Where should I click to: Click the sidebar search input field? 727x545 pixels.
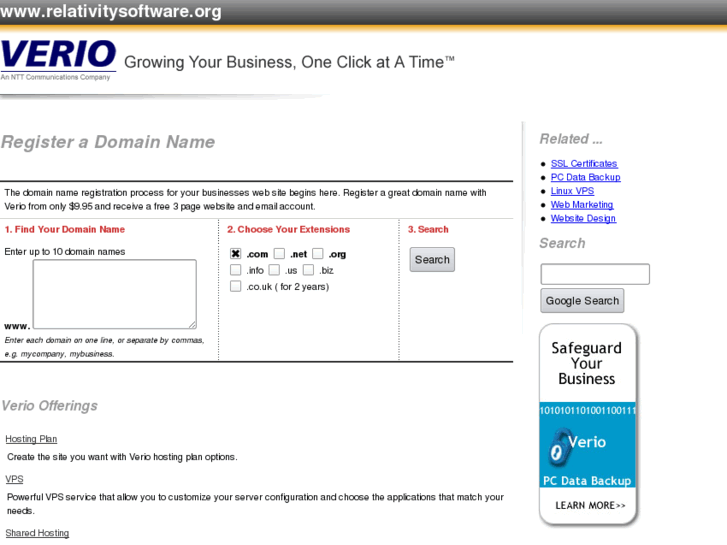[595, 274]
